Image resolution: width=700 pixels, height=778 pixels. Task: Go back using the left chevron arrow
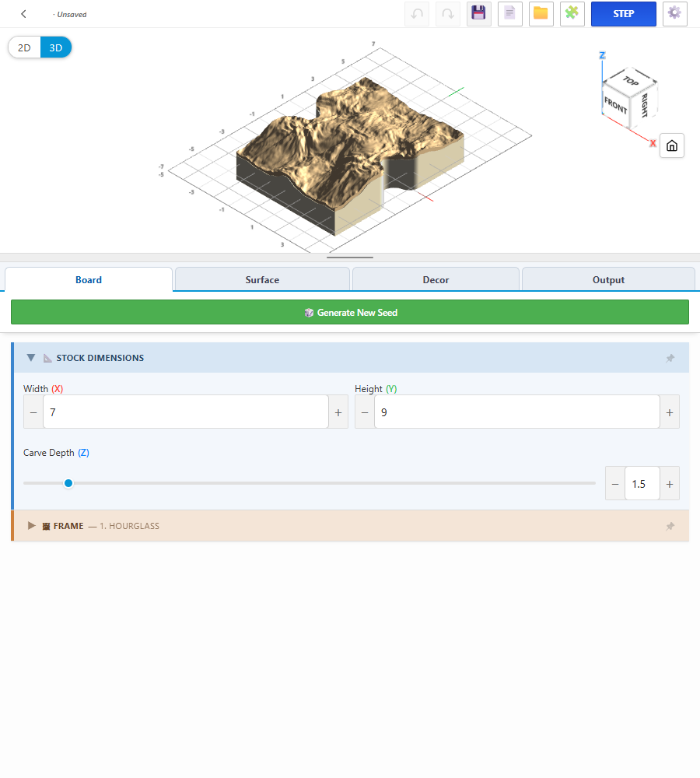[x=23, y=14]
